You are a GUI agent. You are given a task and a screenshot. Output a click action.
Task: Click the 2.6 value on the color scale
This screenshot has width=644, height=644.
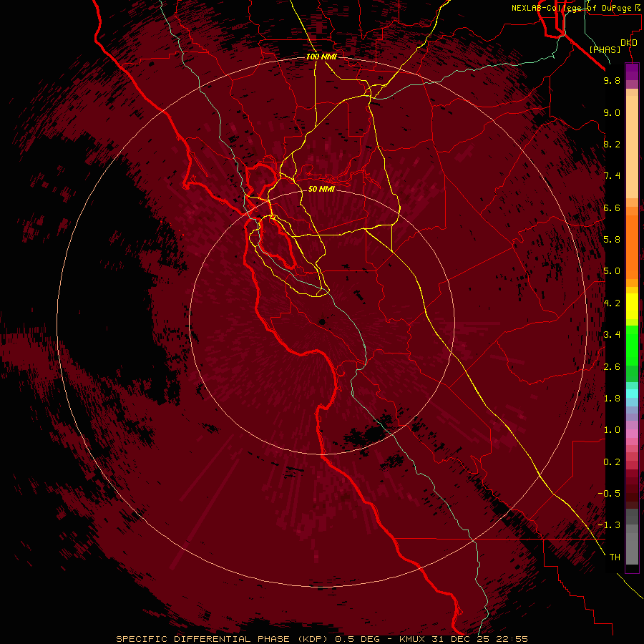[612, 367]
